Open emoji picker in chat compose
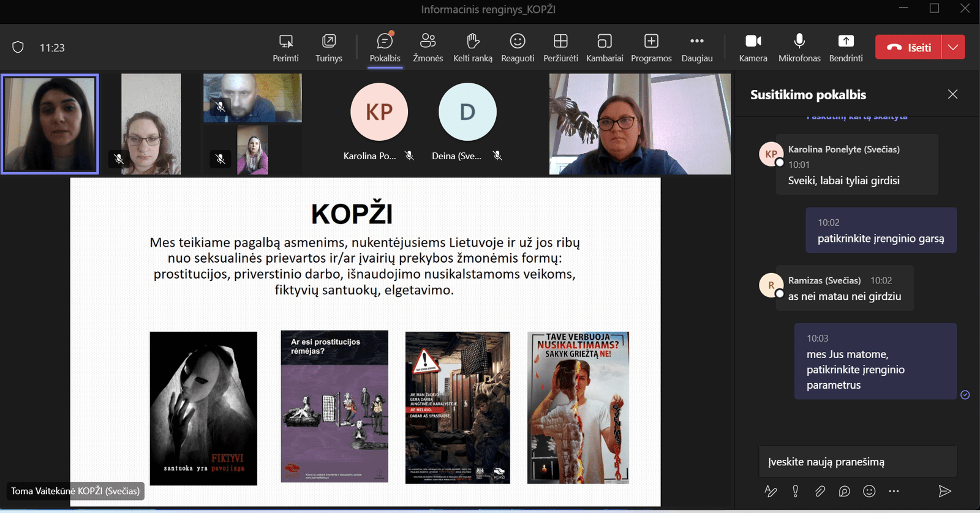 tap(869, 491)
